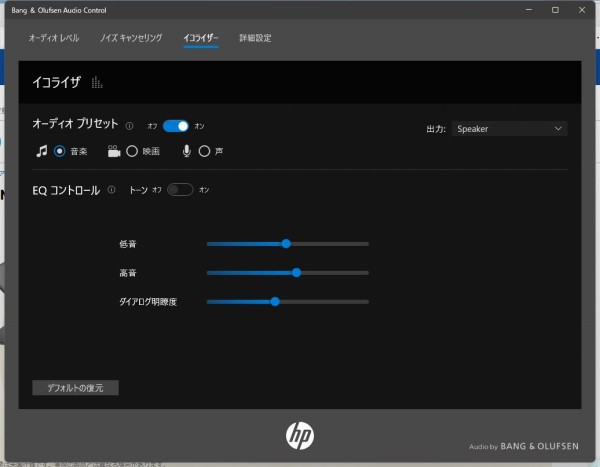Select the 映画 radio button
Screen dimensions: 600x467
[132, 151]
